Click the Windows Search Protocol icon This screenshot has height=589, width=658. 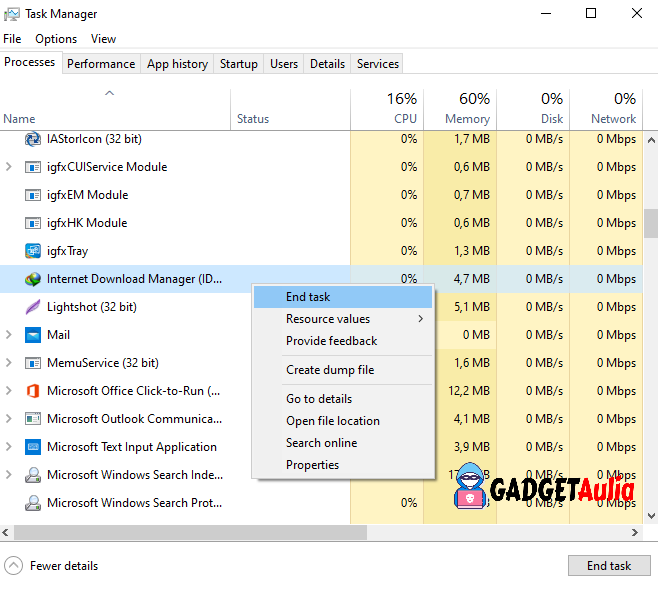33,503
